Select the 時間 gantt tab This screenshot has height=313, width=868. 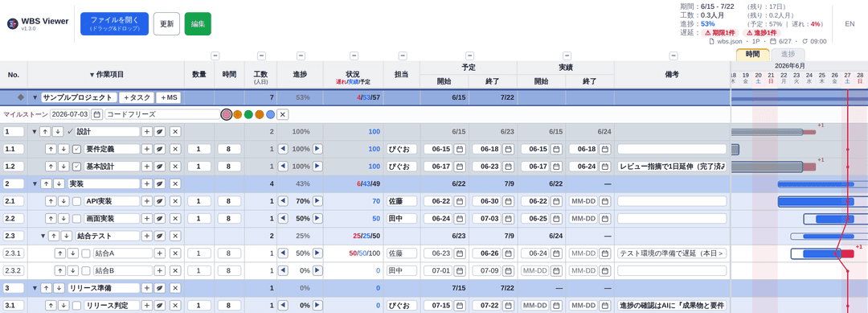[x=753, y=54]
